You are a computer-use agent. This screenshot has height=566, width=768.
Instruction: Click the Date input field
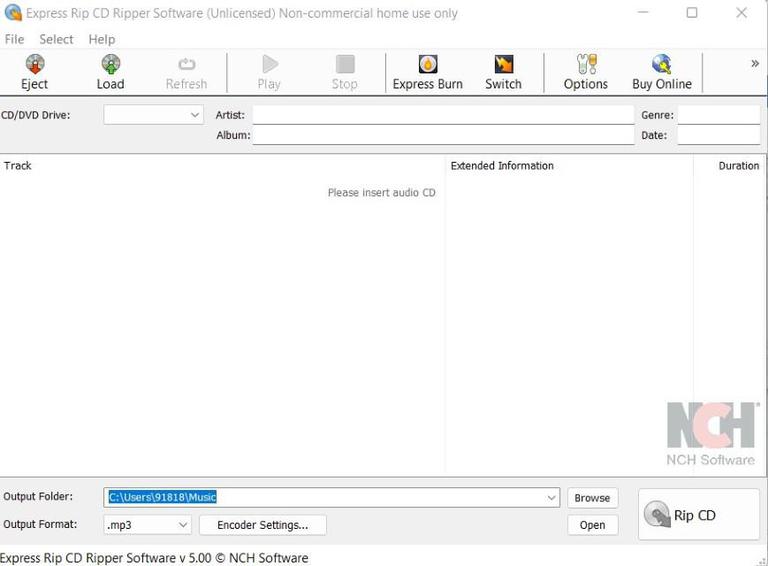pyautogui.click(x=719, y=135)
